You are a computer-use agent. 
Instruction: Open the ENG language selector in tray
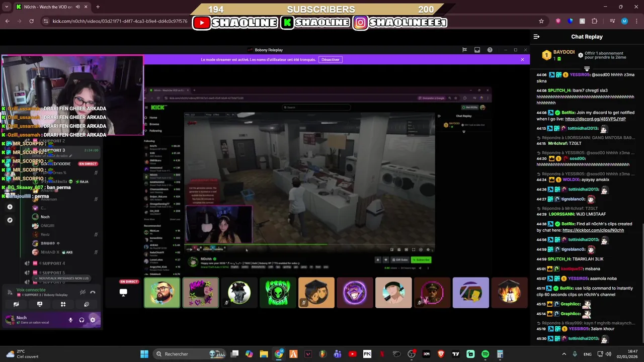point(587,354)
